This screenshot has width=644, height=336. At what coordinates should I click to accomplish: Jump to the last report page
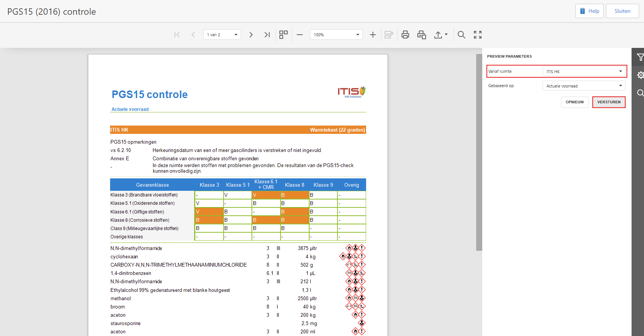click(x=267, y=35)
